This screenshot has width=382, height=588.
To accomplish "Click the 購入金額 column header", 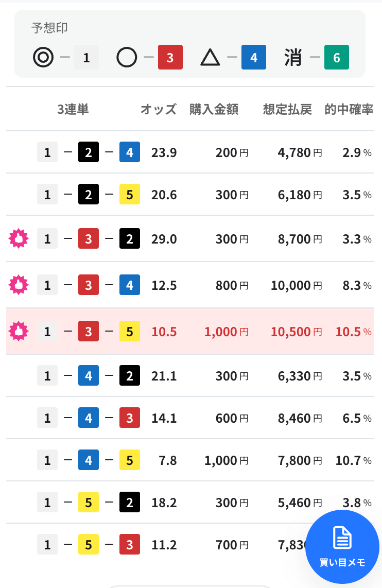I will pyautogui.click(x=214, y=109).
